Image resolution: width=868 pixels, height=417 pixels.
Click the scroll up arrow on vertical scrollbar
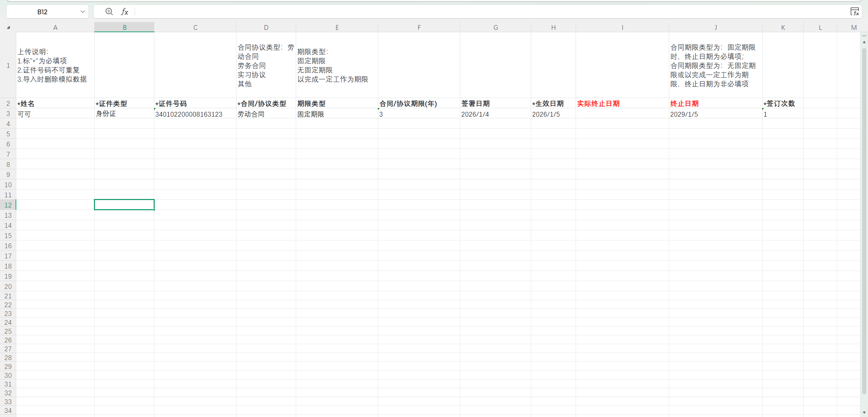click(x=864, y=42)
